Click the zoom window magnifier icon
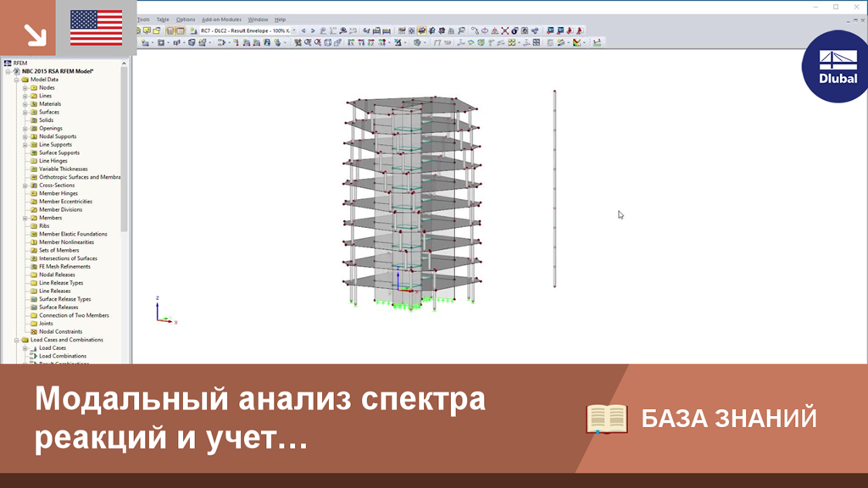The height and width of the screenshot is (488, 868). (308, 42)
